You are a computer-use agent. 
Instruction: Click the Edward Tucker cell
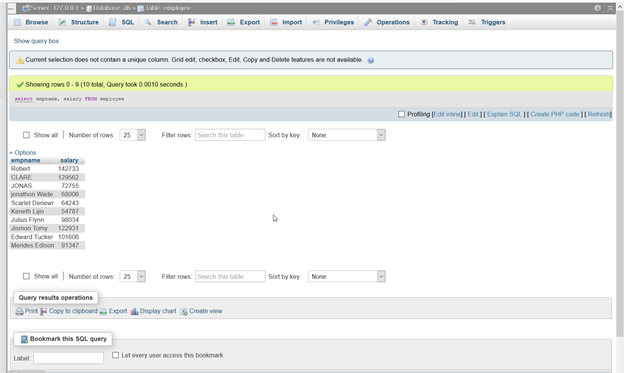click(x=32, y=237)
